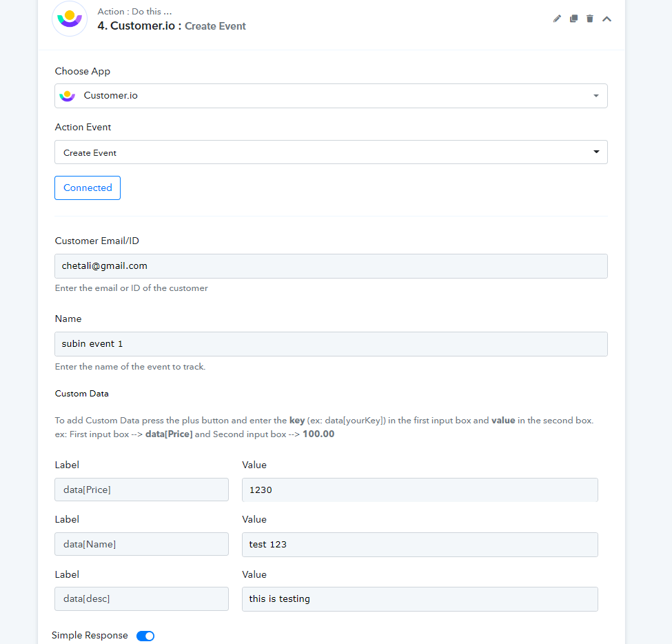The height and width of the screenshot is (644, 672).
Task: Collapse the Customer.io action with the chevron
Action: [x=607, y=19]
